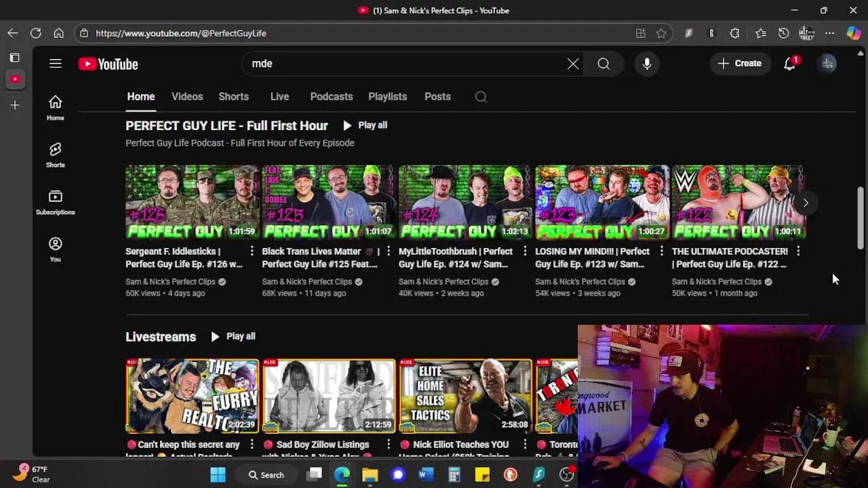Viewport: 868px width, 488px height.
Task: Add a new tab with the plus
Action: point(15,105)
